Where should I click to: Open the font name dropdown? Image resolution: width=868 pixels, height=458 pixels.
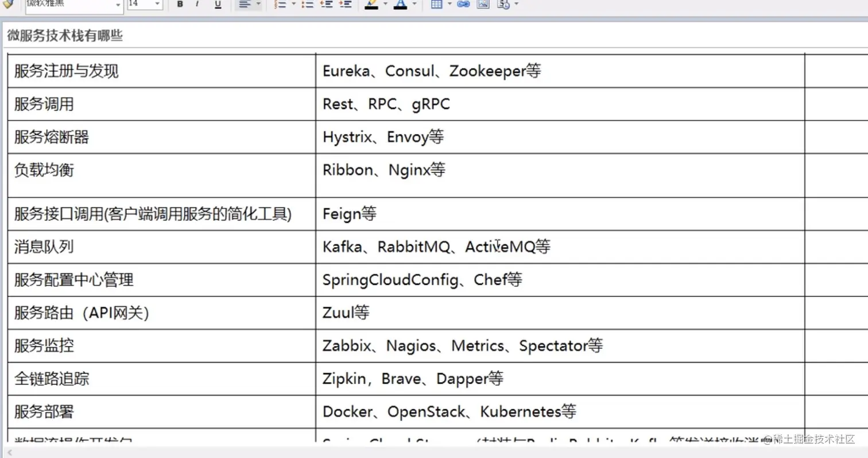(x=119, y=5)
